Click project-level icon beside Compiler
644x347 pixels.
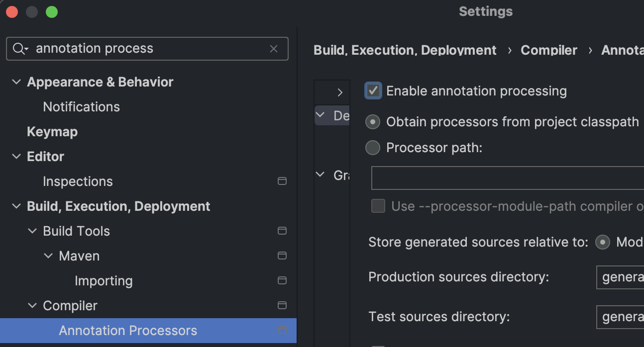click(x=282, y=306)
